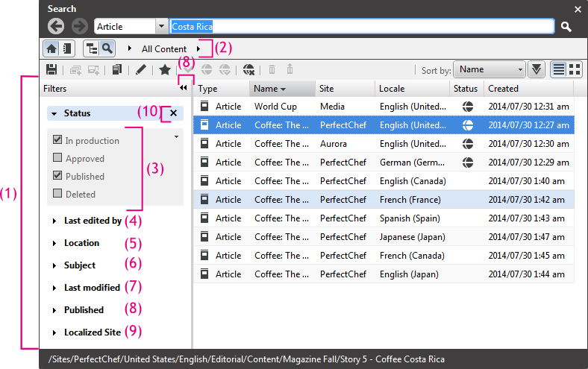This screenshot has width=588, height=369.
Task: Open the Sort by Name dropdown
Action: point(490,69)
